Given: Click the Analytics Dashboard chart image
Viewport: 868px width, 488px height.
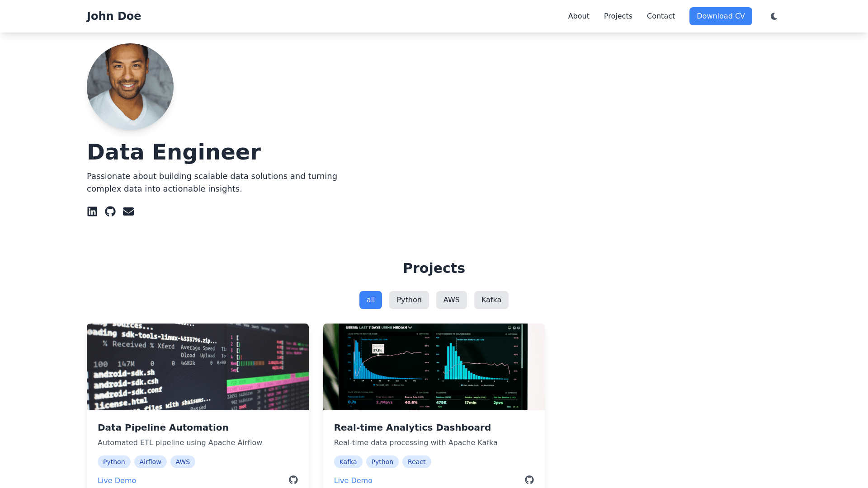Looking at the screenshot, I should tap(434, 367).
